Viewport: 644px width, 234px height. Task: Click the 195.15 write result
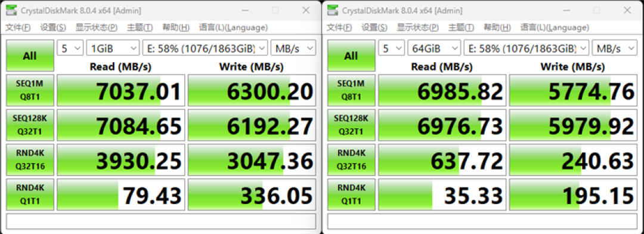point(573,195)
